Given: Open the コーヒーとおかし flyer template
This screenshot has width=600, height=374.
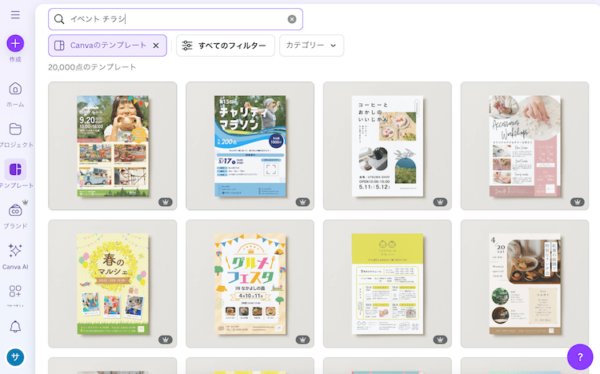Looking at the screenshot, I should (387, 146).
